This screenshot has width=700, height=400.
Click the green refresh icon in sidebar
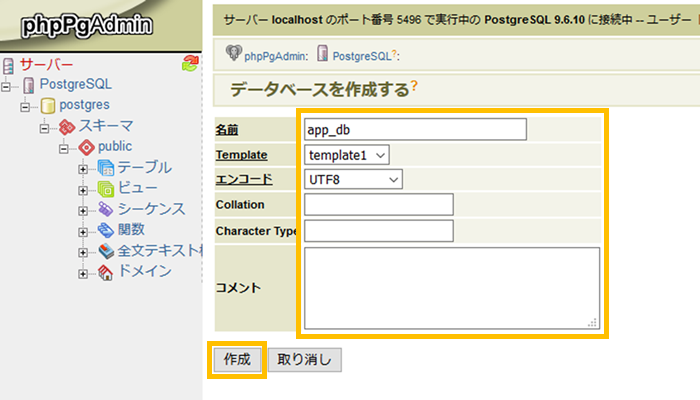point(191,65)
